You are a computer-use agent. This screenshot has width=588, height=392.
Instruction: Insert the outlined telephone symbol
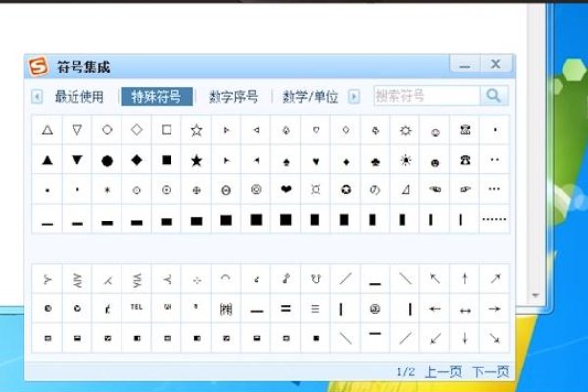pos(465,130)
